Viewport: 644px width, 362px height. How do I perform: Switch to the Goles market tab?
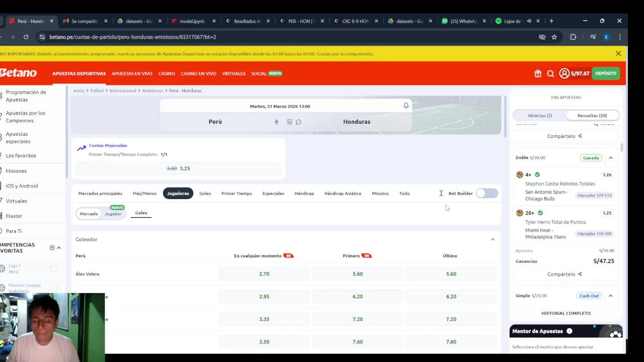(205, 193)
